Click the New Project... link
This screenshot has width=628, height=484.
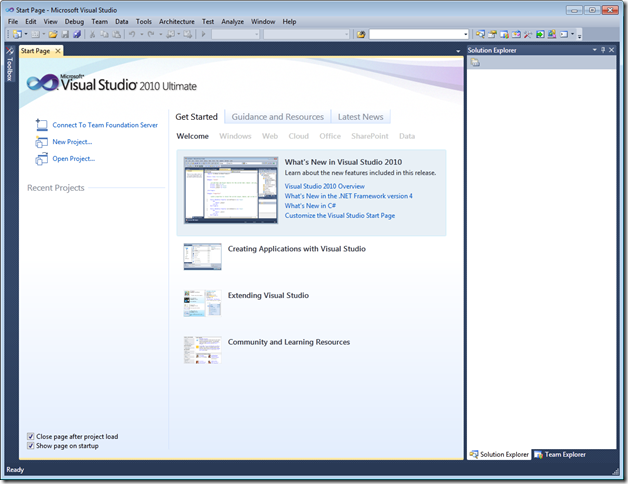pos(72,142)
